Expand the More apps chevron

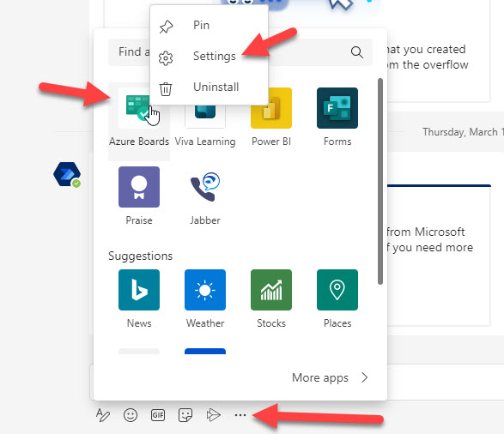[365, 377]
